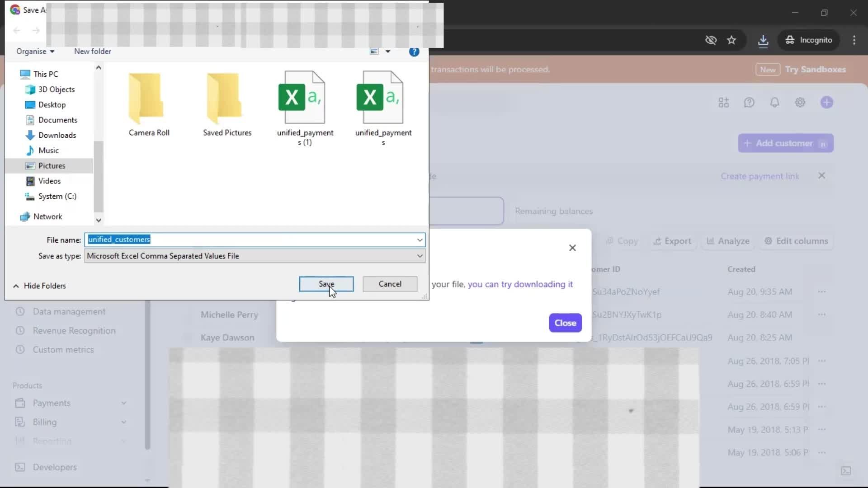Image resolution: width=868 pixels, height=488 pixels.
Task: Click the Save button in dialog
Action: [x=326, y=284]
